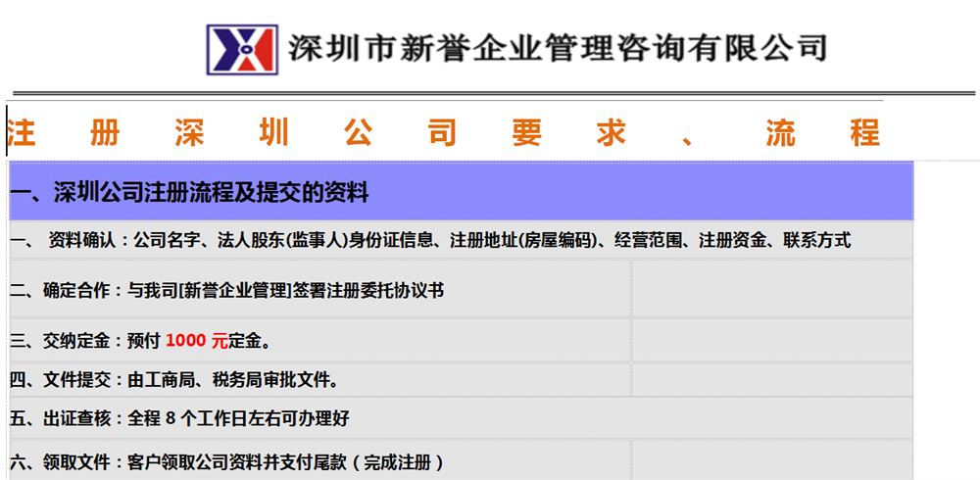
Task: Click empty cell beside 文件提交 row
Action: [x=772, y=379]
